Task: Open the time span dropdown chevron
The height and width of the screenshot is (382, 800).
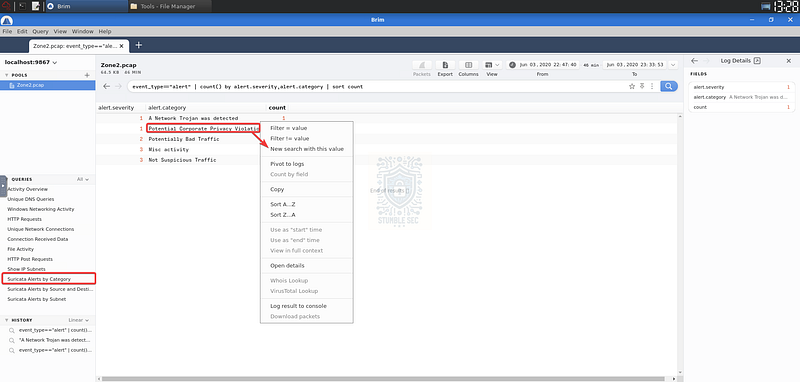Action: (672, 65)
